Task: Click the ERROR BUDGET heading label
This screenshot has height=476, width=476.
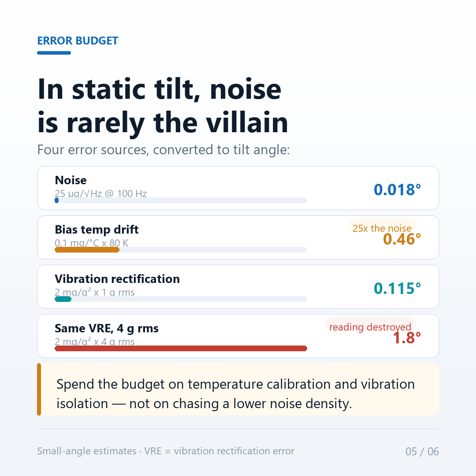Action: click(78, 41)
